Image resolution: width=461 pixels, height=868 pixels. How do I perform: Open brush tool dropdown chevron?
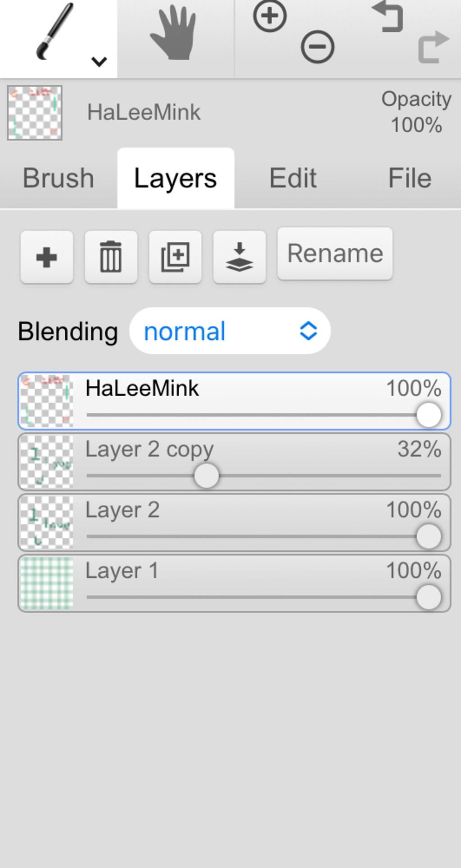click(x=99, y=61)
